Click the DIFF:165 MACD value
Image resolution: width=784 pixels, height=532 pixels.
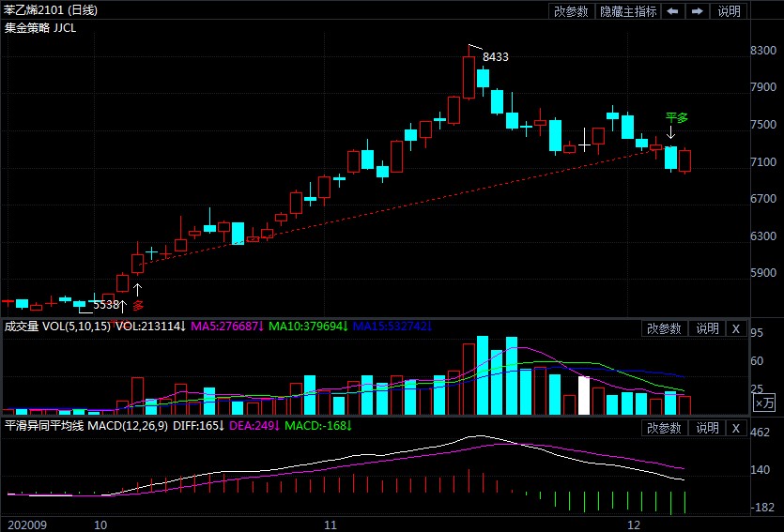point(199,426)
